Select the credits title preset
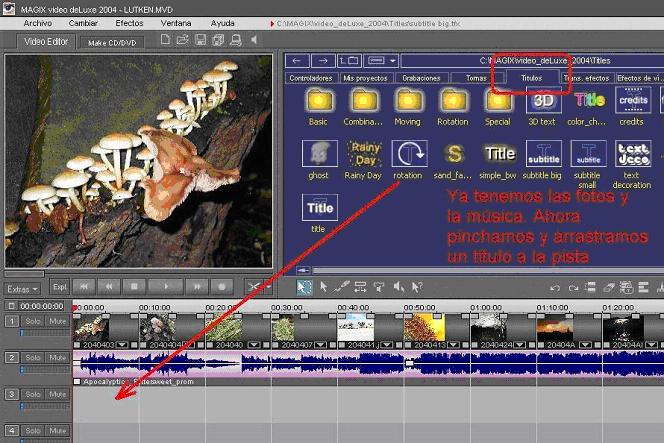 point(633,101)
